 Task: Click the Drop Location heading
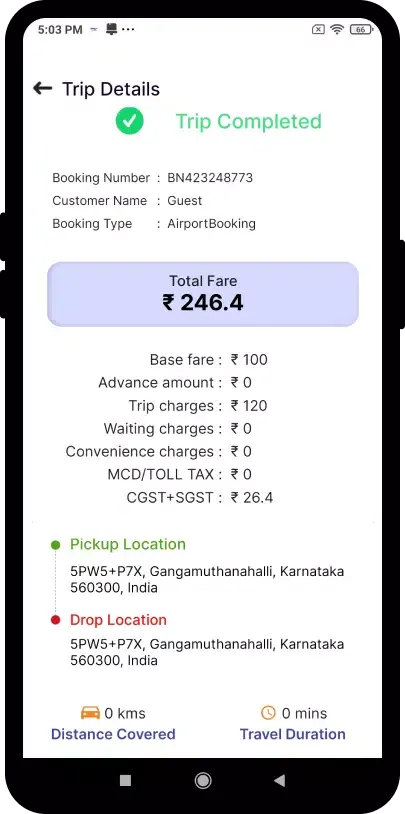[118, 620]
